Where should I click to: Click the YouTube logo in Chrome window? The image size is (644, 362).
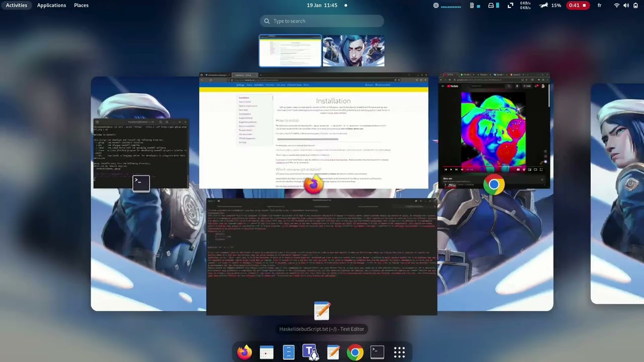pyautogui.click(x=452, y=86)
